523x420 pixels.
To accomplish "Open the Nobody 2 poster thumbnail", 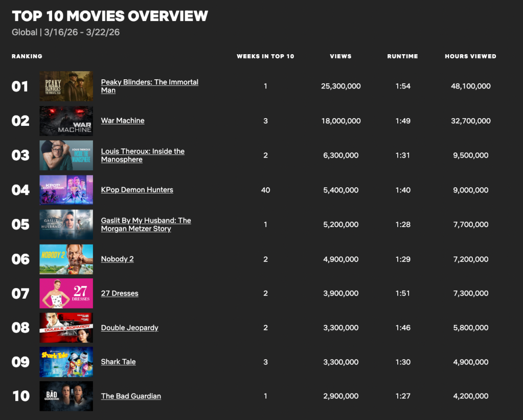I will [x=66, y=259].
